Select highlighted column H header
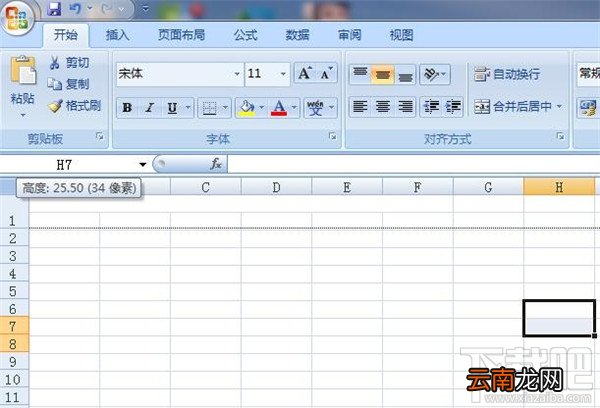The image size is (600, 408). (559, 188)
